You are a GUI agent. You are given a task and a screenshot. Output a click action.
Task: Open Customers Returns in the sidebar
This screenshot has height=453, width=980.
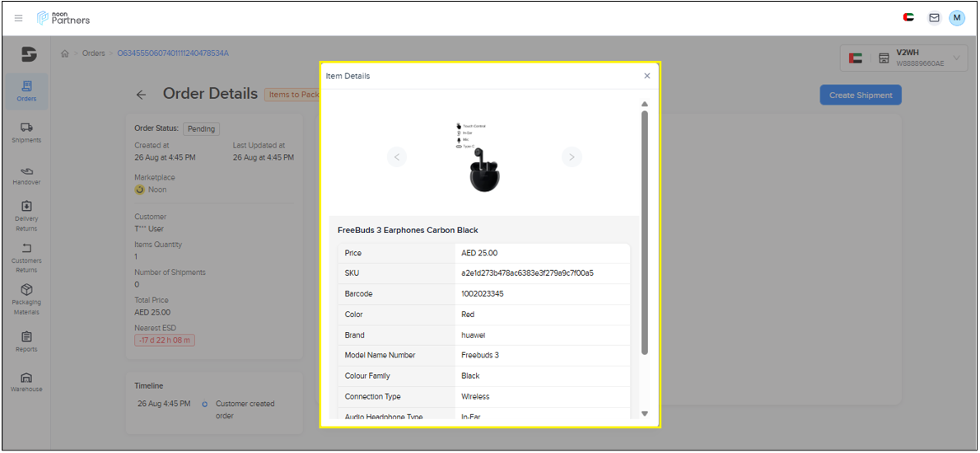[x=27, y=258]
